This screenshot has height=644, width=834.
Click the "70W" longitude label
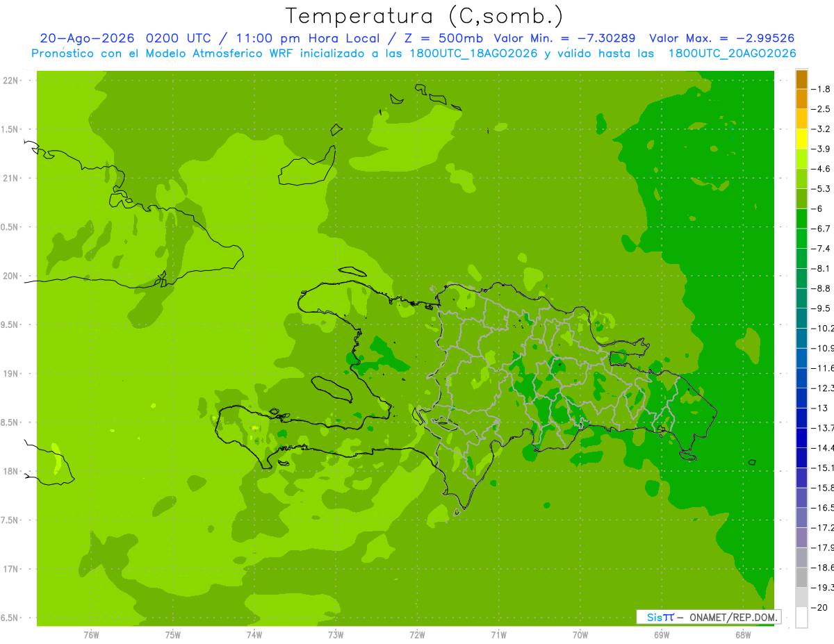580,635
